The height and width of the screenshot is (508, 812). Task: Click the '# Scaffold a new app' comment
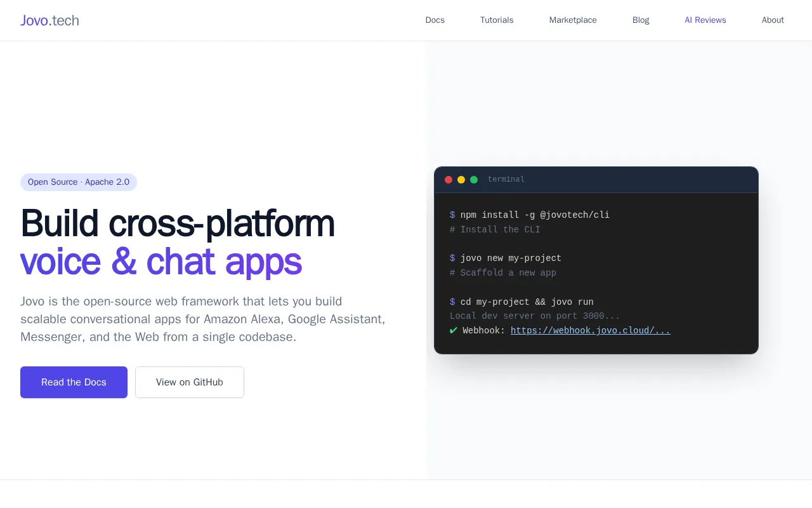click(503, 273)
